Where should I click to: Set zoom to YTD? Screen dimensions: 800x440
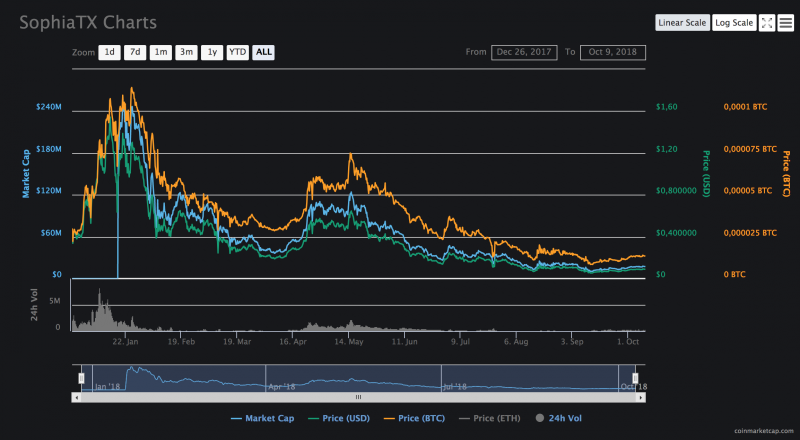238,52
